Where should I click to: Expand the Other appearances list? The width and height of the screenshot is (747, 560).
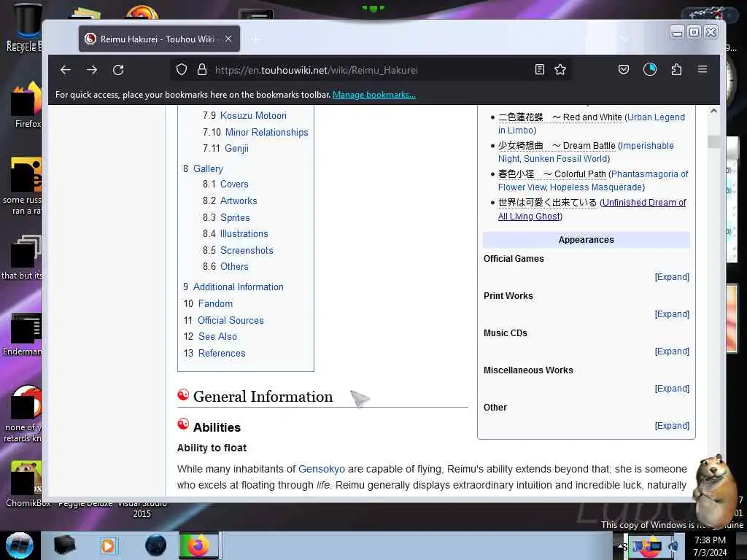tap(672, 426)
